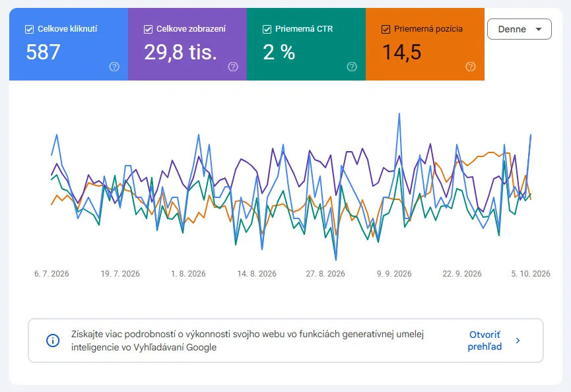The height and width of the screenshot is (392, 571).
Task: Click the 9. 9. 2026 axis date
Action: click(394, 274)
